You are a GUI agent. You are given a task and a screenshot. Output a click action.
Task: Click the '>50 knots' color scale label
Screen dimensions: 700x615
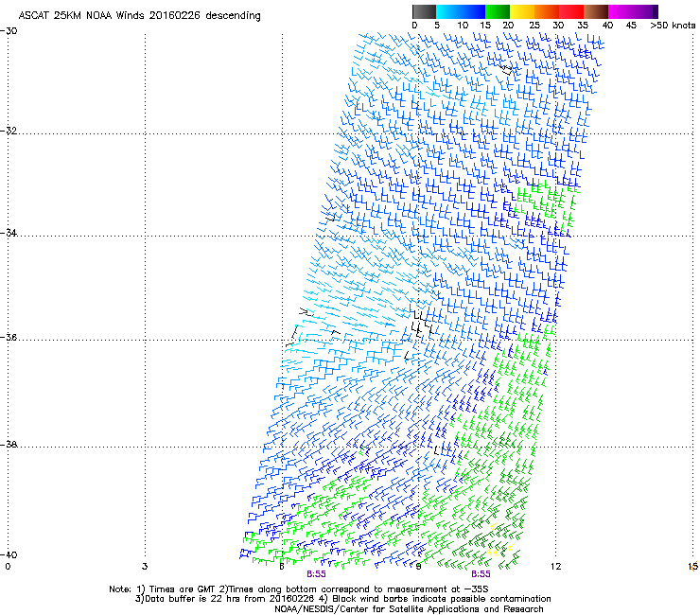(x=673, y=25)
